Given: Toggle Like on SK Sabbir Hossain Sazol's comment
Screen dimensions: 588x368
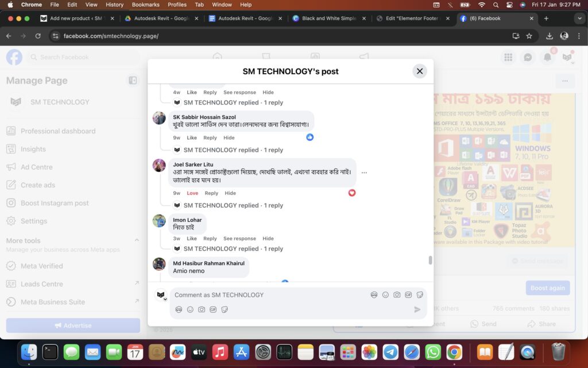Looking at the screenshot, I should (192, 138).
